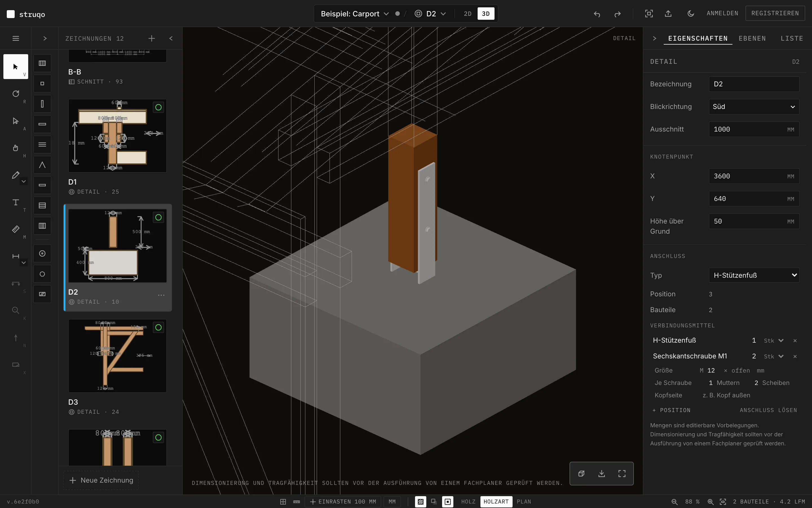Click the Registrieren button
Viewport: 812px width, 508px height.
(x=775, y=13)
